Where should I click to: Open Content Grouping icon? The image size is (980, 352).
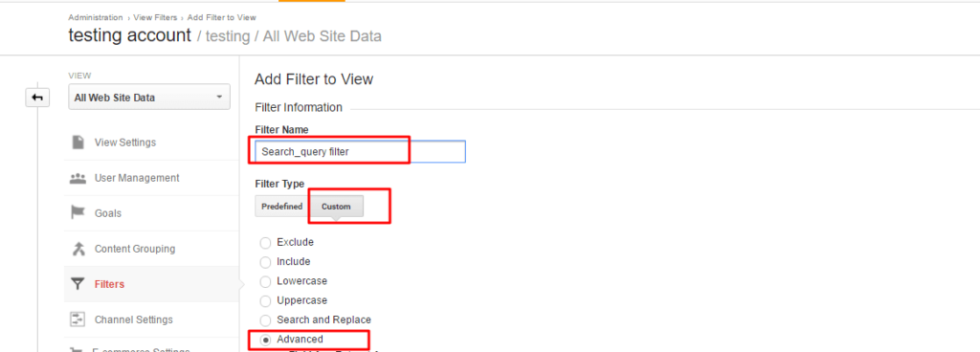pos(78,249)
